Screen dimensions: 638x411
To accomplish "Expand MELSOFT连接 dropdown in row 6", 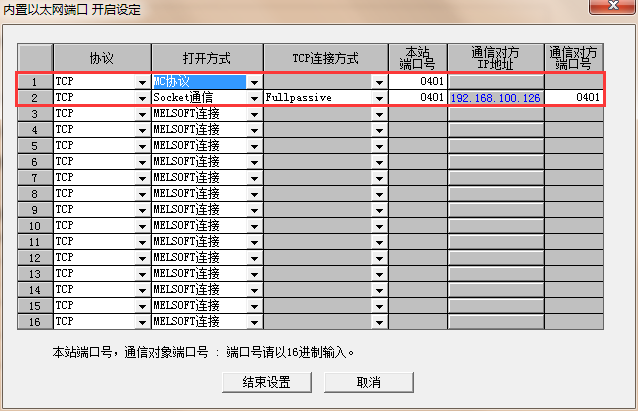I will (x=254, y=162).
